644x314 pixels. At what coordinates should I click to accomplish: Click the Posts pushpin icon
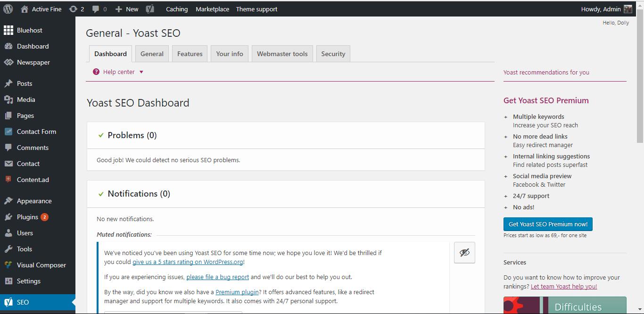click(x=8, y=83)
